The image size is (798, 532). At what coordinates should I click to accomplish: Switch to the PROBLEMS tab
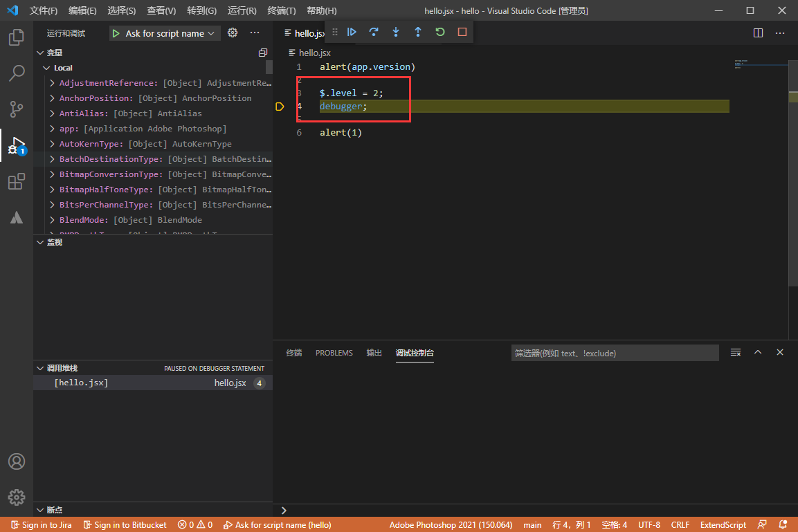334,353
